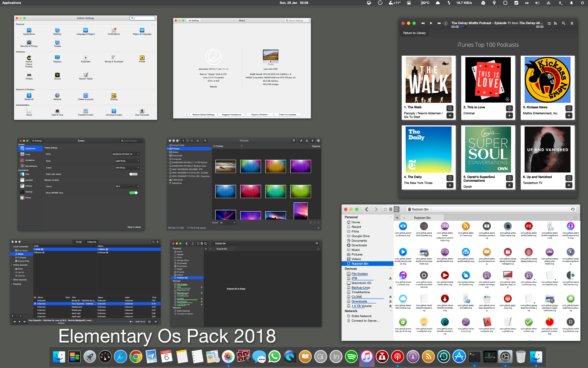Image resolution: width=588 pixels, height=368 pixels.
Task: Click the refresh icon in large Files path bar
Action: point(573,209)
